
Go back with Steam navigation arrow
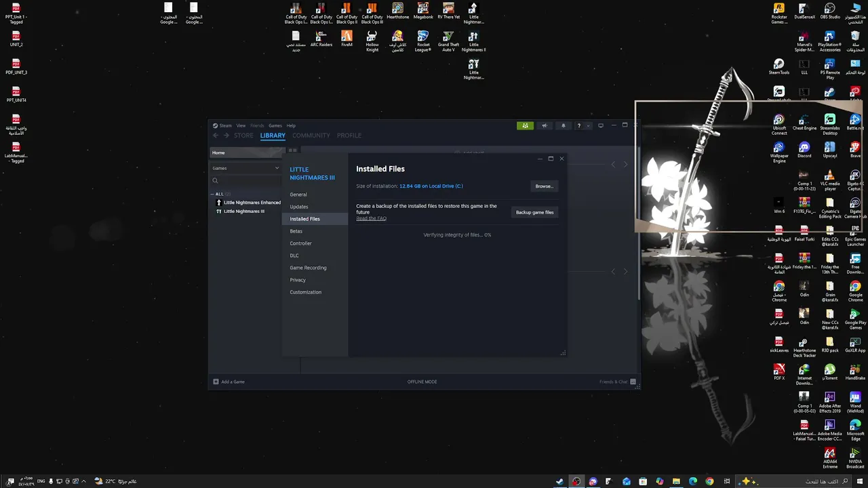coord(216,136)
